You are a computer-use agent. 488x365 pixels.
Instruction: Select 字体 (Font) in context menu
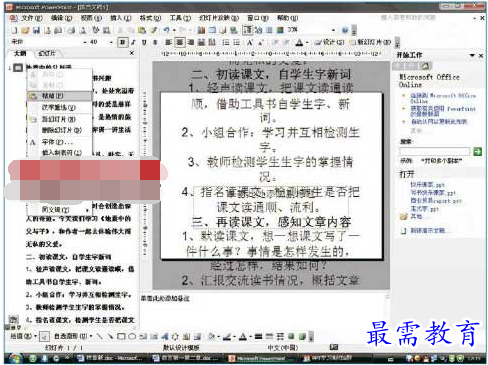click(60, 142)
